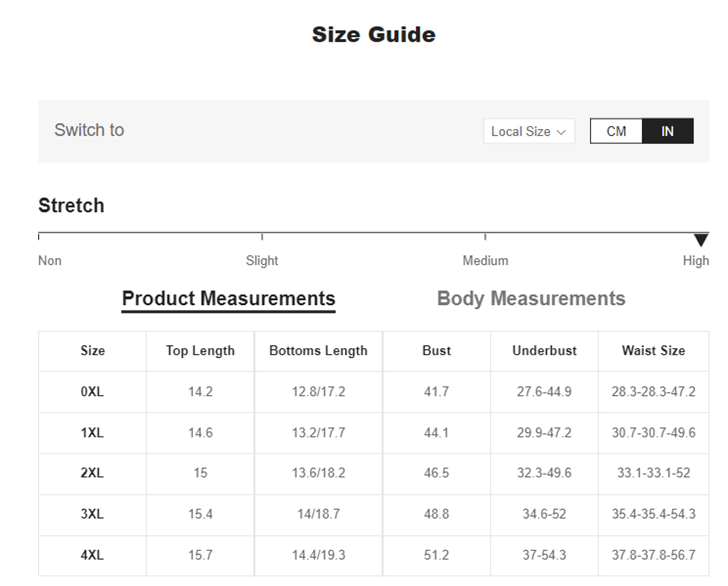The height and width of the screenshot is (586, 728).
Task: Select the 4XL size row label
Action: pos(92,555)
